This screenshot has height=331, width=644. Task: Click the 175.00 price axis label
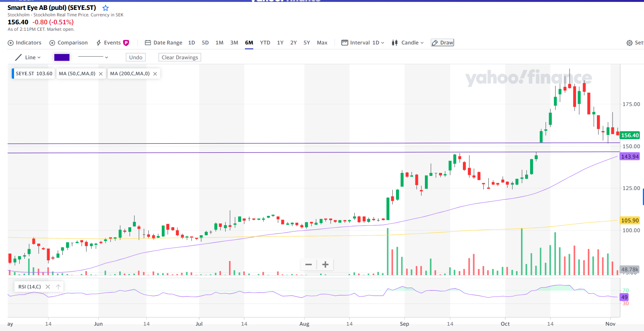631,104
